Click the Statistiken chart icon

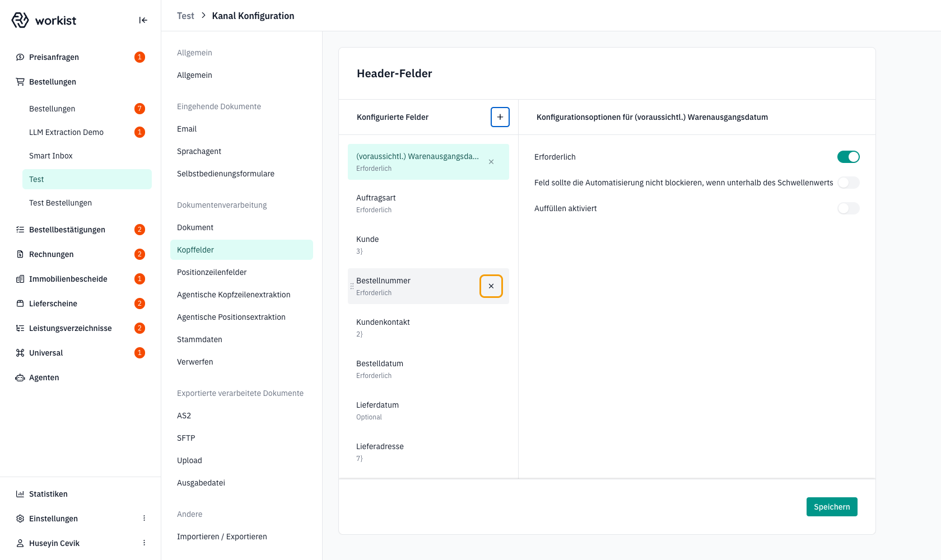pyautogui.click(x=20, y=494)
